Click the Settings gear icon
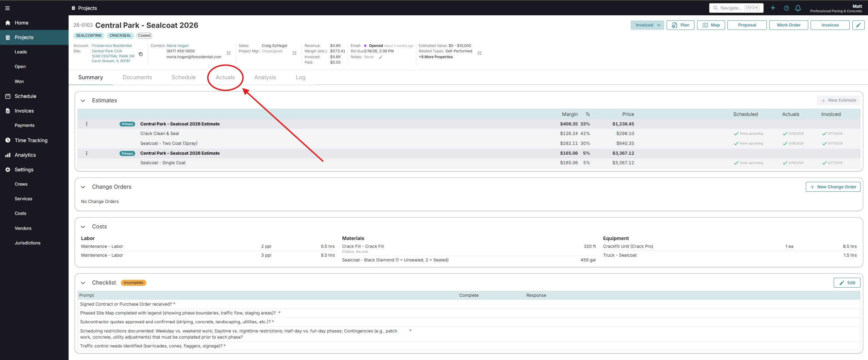Screen dimensions: 868x360 click(x=8, y=170)
